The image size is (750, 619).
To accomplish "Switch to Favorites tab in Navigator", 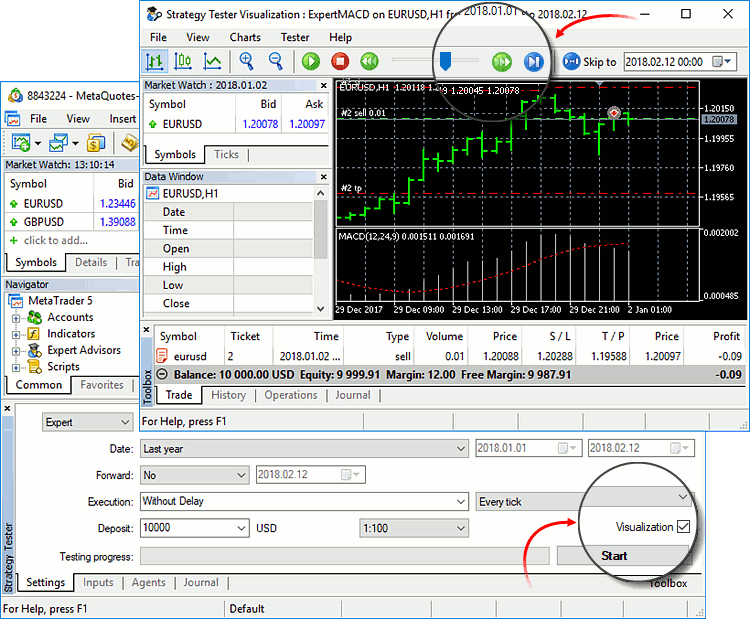I will pyautogui.click(x=102, y=385).
